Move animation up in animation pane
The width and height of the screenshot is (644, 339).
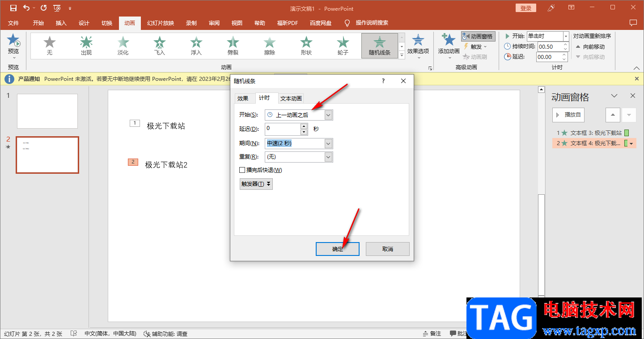[613, 115]
